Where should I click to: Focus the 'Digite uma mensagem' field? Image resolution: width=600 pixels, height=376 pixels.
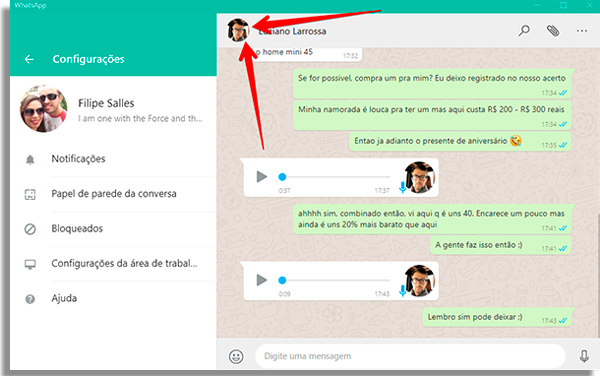point(410,356)
